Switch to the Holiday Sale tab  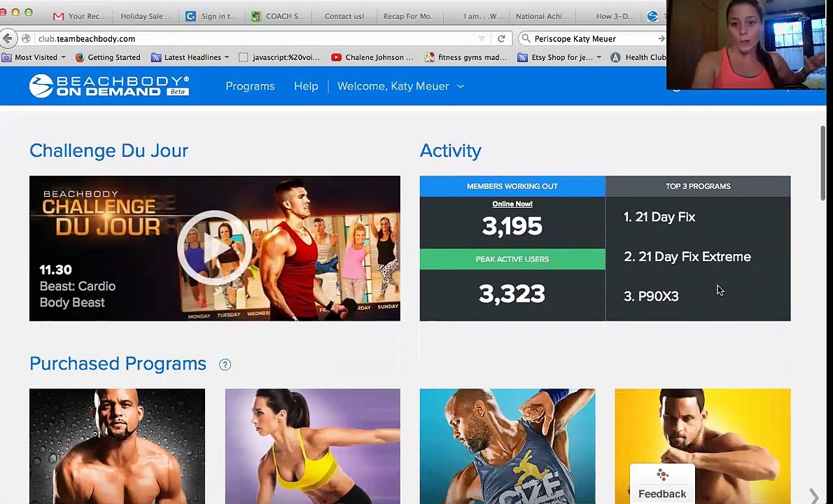point(146,16)
